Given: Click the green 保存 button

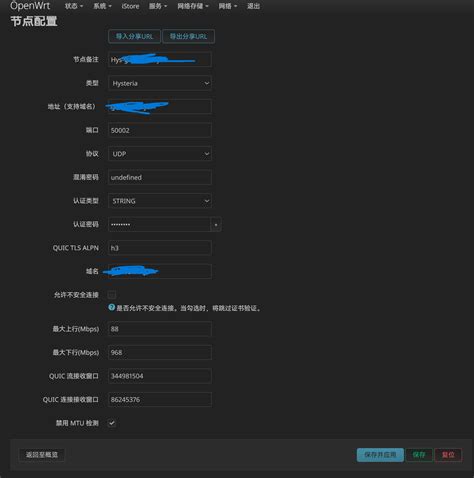Looking at the screenshot, I should pyautogui.click(x=419, y=455).
